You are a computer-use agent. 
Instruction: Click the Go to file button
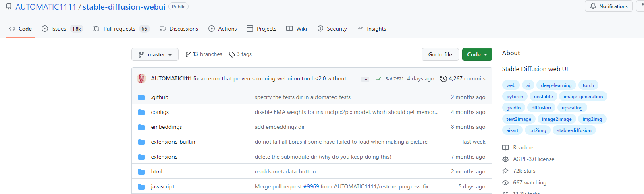click(440, 54)
